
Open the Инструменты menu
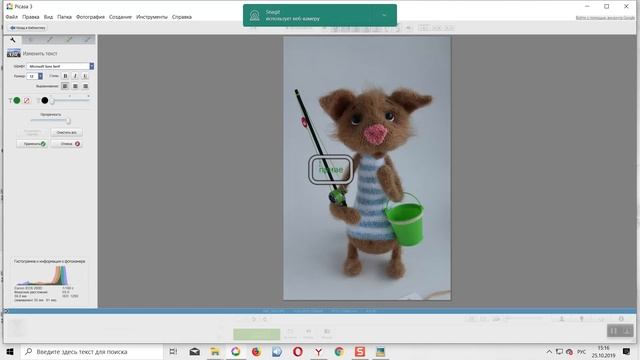click(151, 17)
